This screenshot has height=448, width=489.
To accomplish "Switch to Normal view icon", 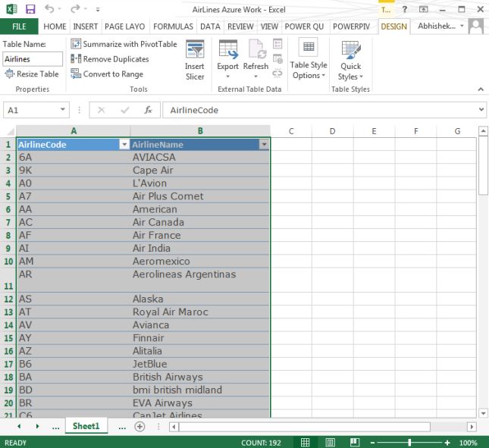I will click(x=305, y=443).
